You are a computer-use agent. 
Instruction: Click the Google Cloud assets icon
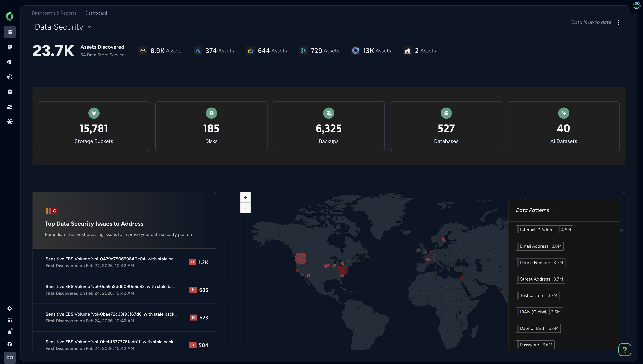tap(251, 50)
